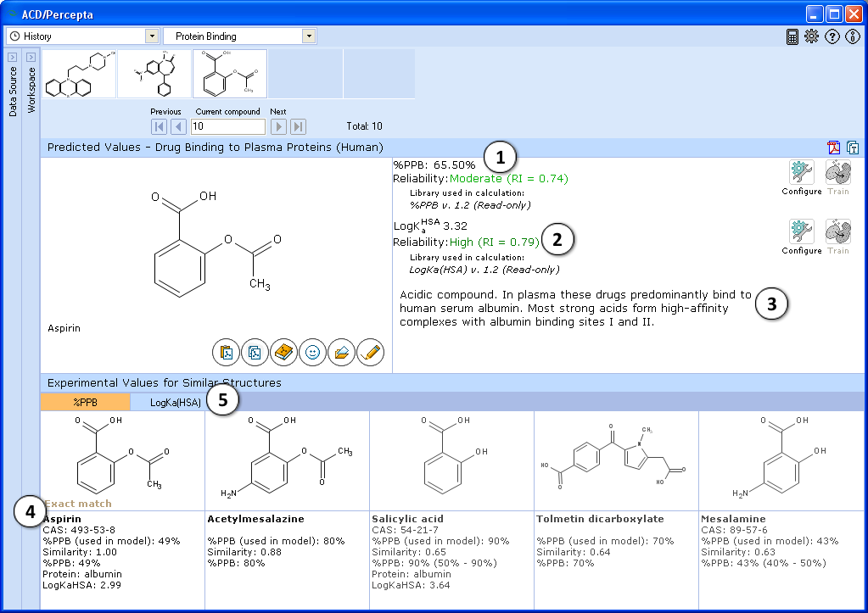Click Moderate (RI = 0.74) reliability text
The width and height of the screenshot is (868, 613).
point(509,179)
